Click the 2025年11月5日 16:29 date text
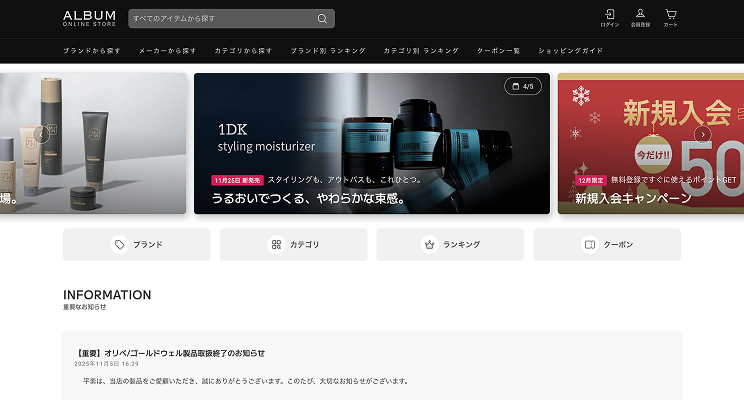Screen dimensions: 744x400 (x=106, y=364)
